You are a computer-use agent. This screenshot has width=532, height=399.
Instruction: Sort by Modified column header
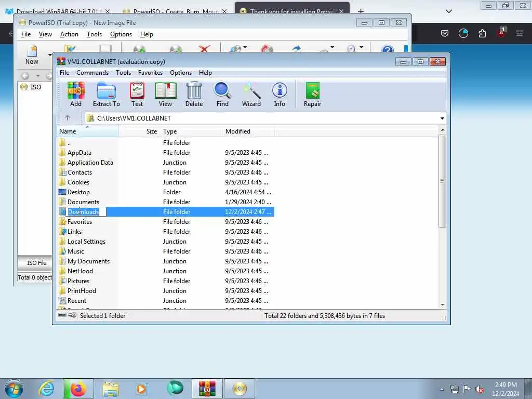pyautogui.click(x=248, y=131)
